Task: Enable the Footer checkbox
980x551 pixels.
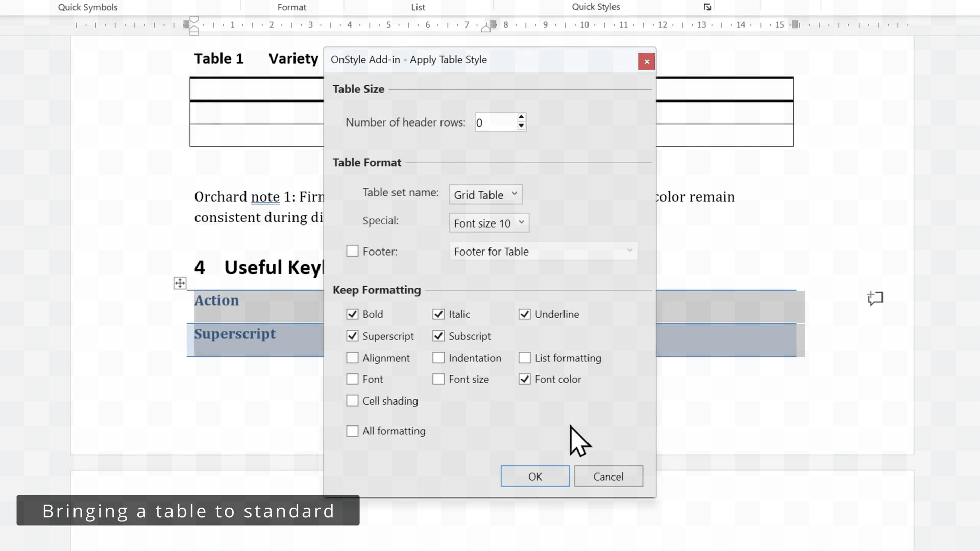Action: coord(352,251)
